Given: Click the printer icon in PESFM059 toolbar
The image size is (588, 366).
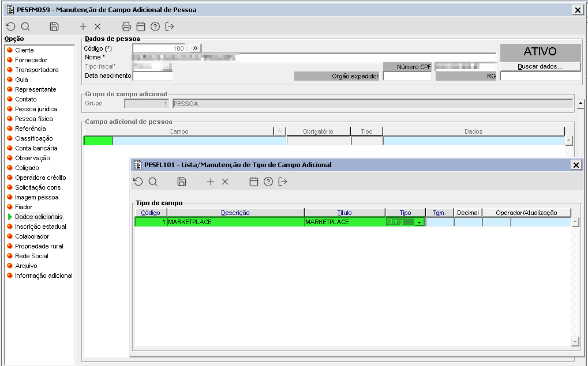Looking at the screenshot, I should click(126, 26).
